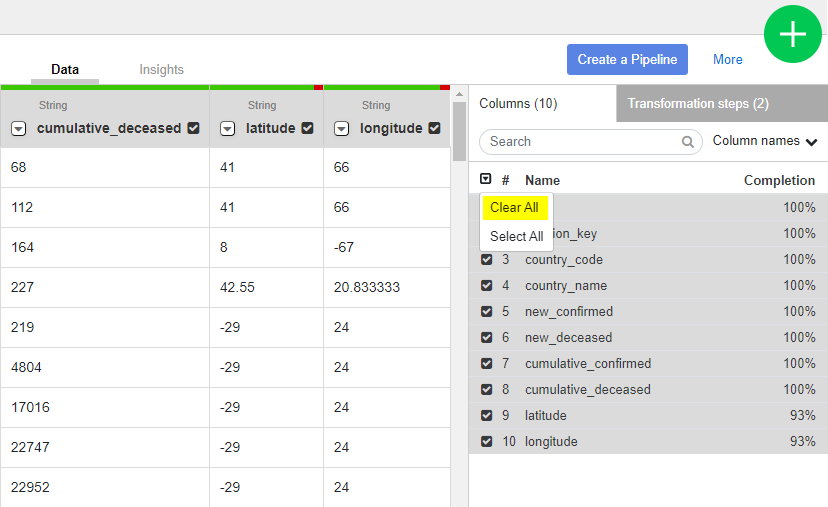Image resolution: width=828 pixels, height=507 pixels.
Task: Open the More link
Action: [x=727, y=59]
